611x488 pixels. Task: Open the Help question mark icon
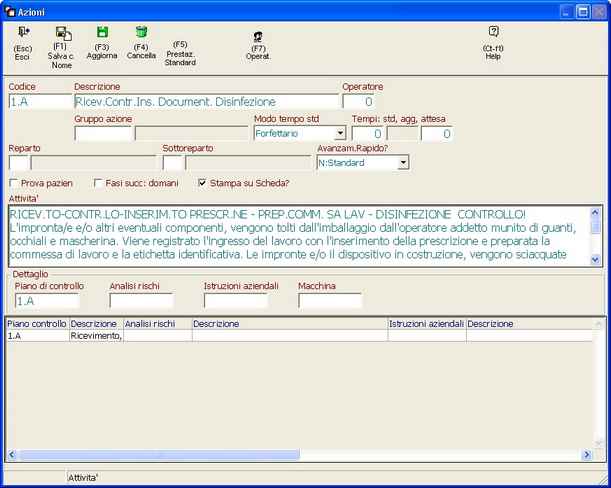pos(493,32)
